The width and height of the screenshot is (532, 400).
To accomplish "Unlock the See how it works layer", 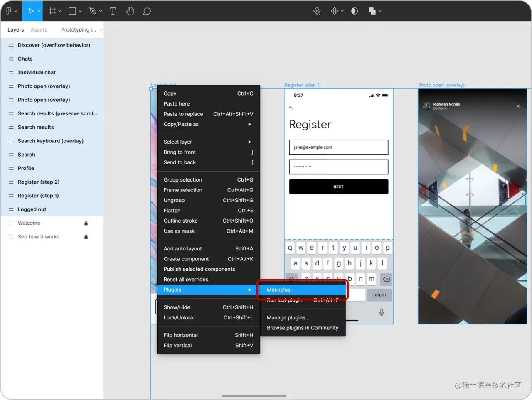I will point(86,237).
